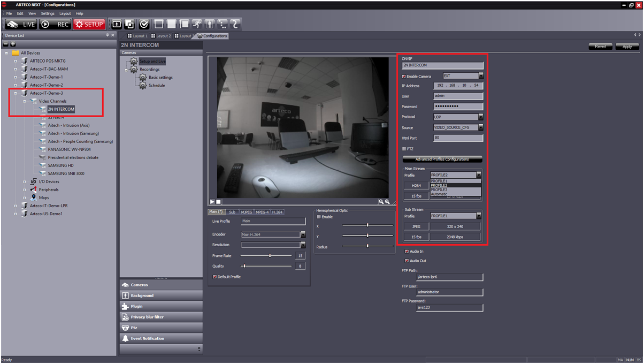This screenshot has width=644, height=364.
Task: Switch to the MJPEG tab
Action: (x=247, y=212)
